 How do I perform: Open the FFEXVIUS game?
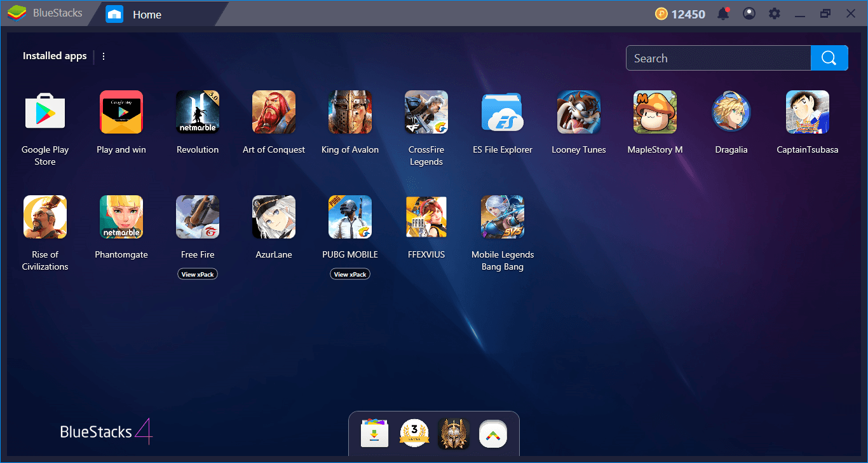[x=426, y=217]
